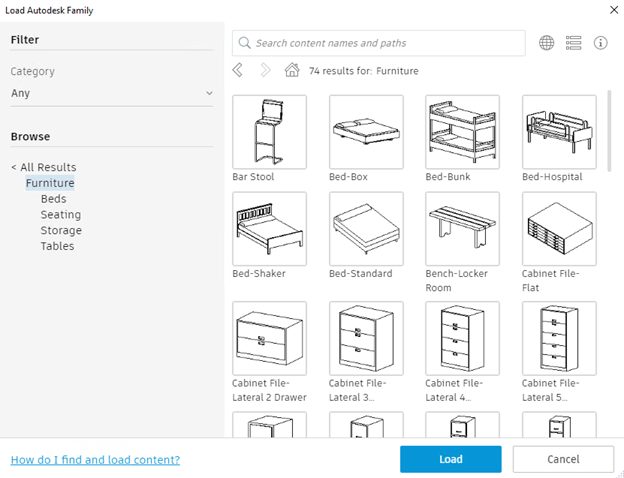Image resolution: width=624 pixels, height=478 pixels.
Task: Select Furniture in the browse tree
Action: point(50,183)
